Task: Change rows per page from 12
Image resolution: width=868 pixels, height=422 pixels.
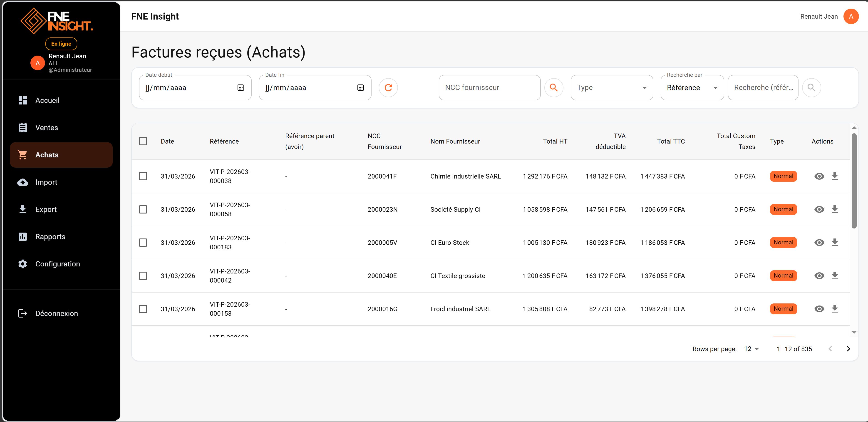Action: (751, 349)
